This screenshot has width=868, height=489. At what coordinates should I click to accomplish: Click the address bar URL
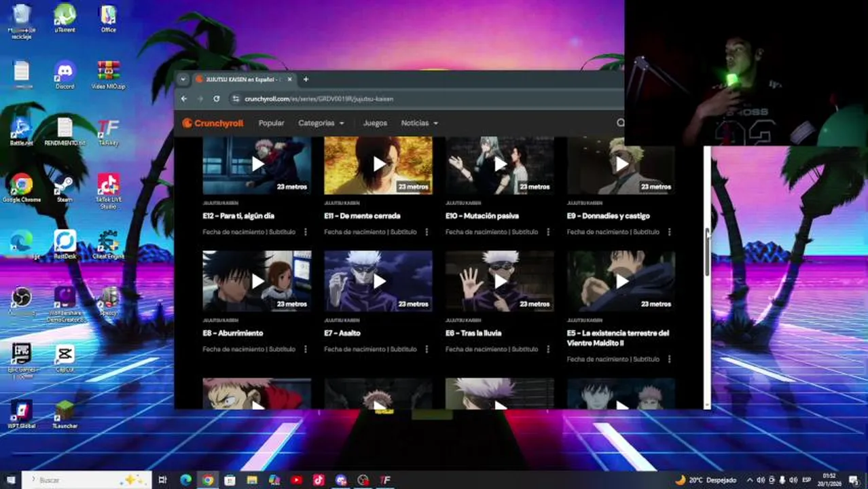click(319, 98)
